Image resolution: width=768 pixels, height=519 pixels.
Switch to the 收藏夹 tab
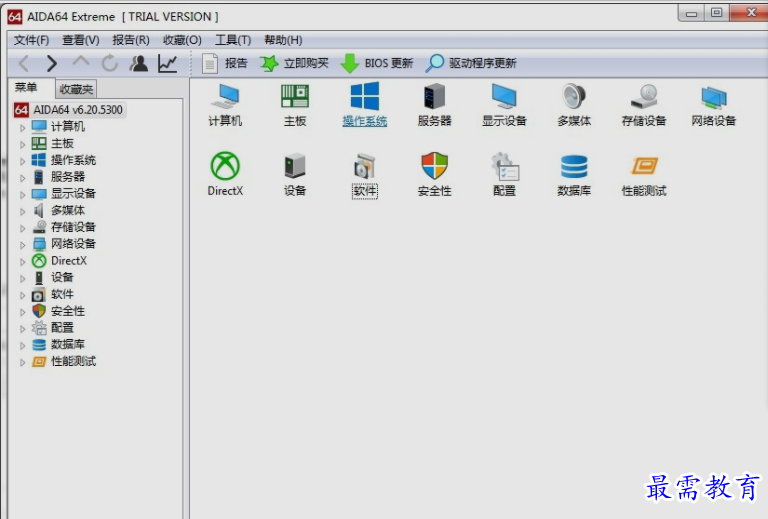(76, 89)
